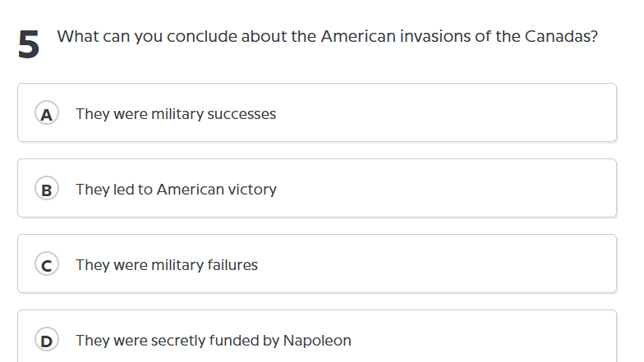Select the circled letter B option marker
The width and height of the screenshot is (644, 362).
pos(47,190)
